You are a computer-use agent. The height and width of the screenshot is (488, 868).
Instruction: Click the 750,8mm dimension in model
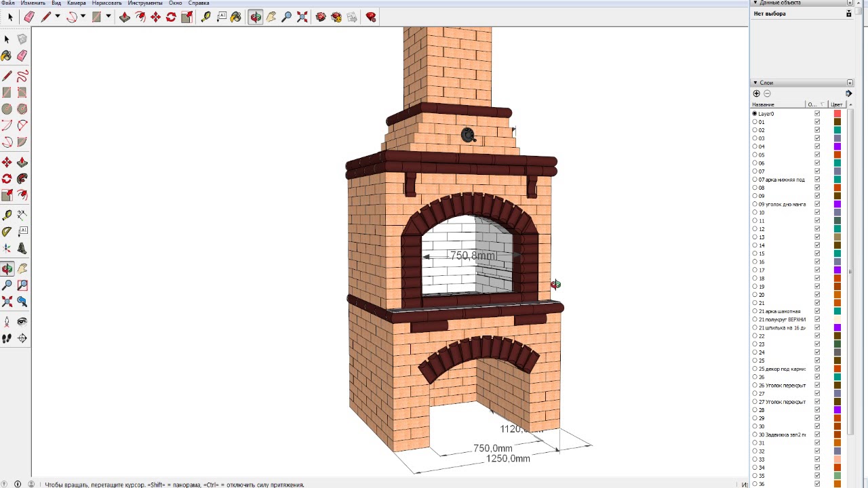[x=473, y=256]
